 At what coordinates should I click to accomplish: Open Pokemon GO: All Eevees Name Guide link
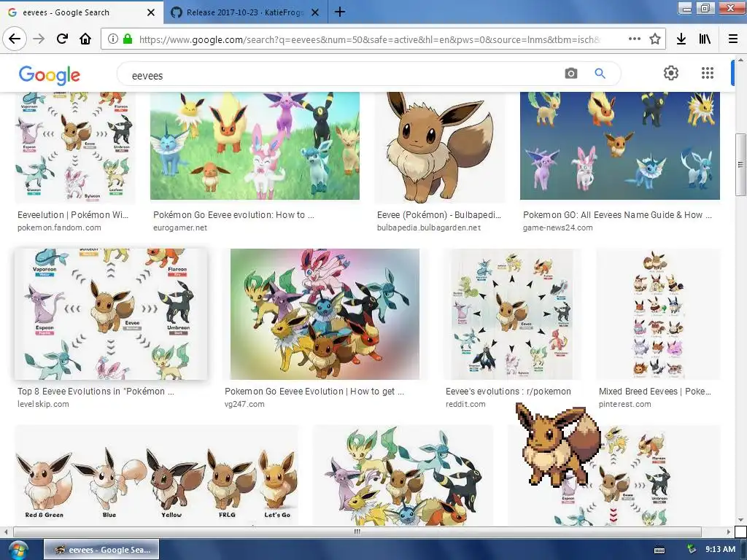(x=617, y=215)
